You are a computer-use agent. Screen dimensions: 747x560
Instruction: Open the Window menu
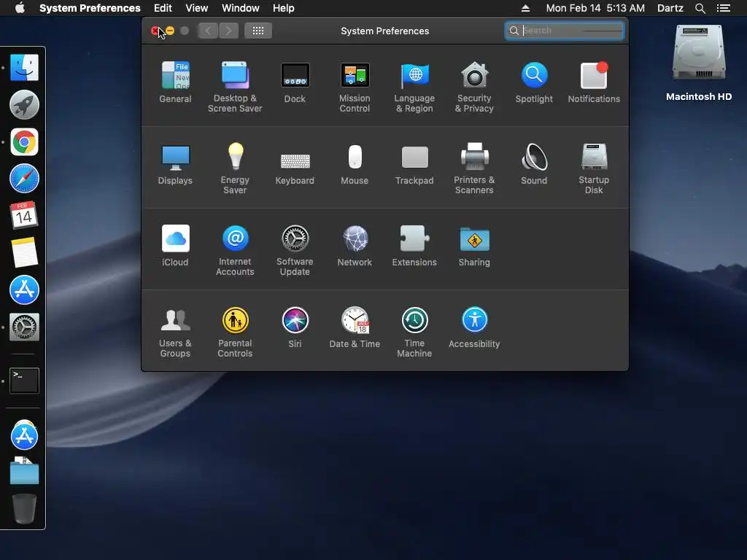tap(241, 8)
